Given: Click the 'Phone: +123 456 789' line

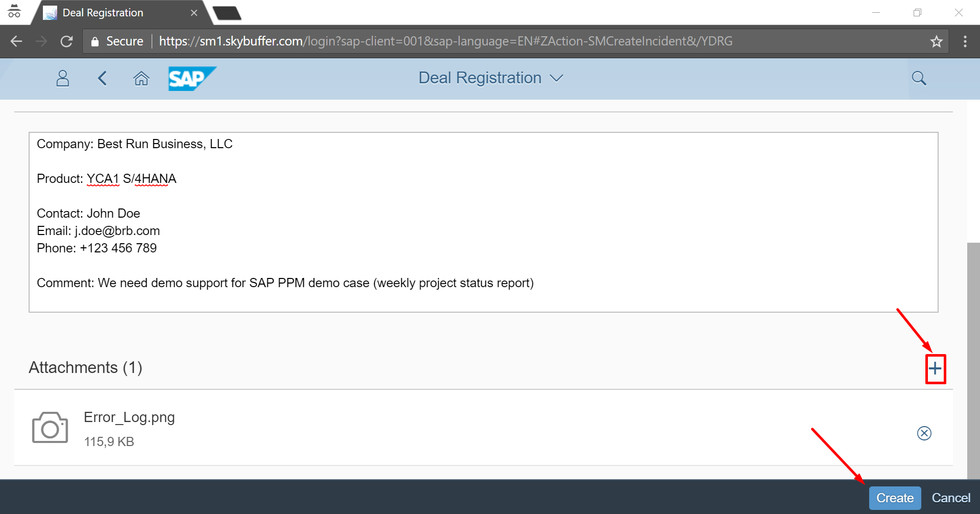Looking at the screenshot, I should pos(97,248).
